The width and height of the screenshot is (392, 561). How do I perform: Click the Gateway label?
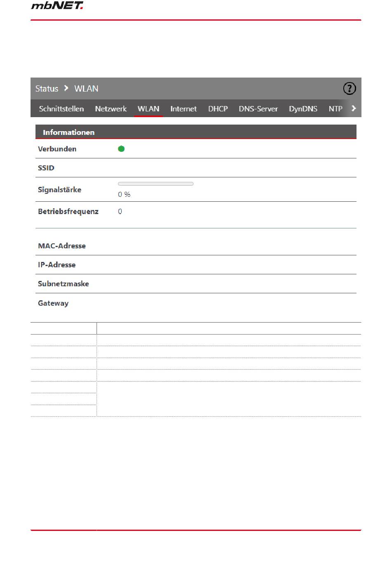pos(53,303)
